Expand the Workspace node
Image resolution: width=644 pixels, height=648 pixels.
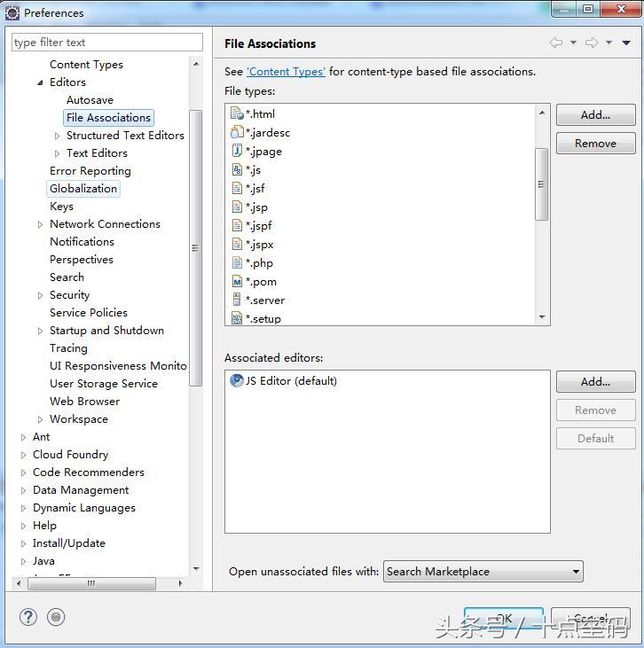40,419
